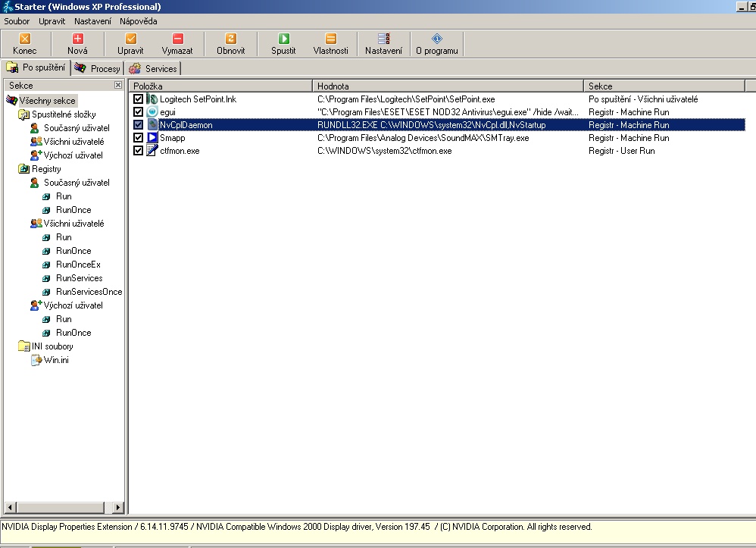Image resolution: width=756 pixels, height=548 pixels.
Task: Uncheck the ctfmon.exe checkbox
Action: coord(139,151)
